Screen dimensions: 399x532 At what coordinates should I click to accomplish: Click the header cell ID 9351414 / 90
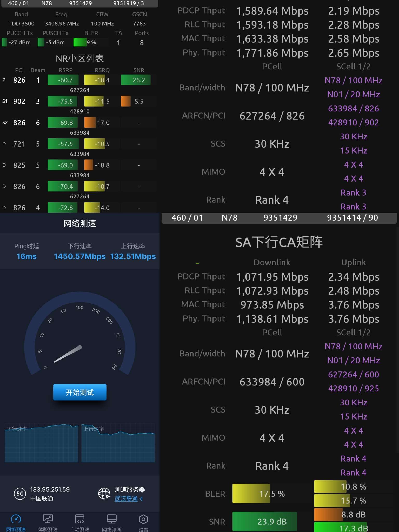click(x=353, y=218)
